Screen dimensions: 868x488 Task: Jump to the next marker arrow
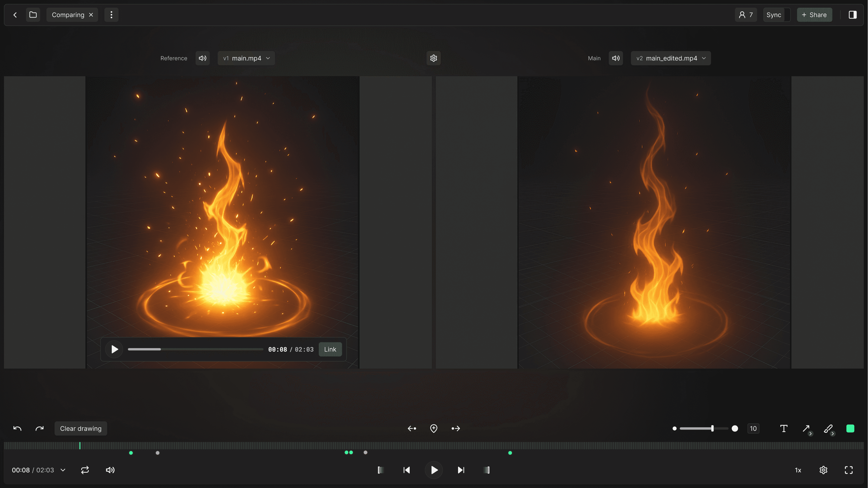pos(456,428)
